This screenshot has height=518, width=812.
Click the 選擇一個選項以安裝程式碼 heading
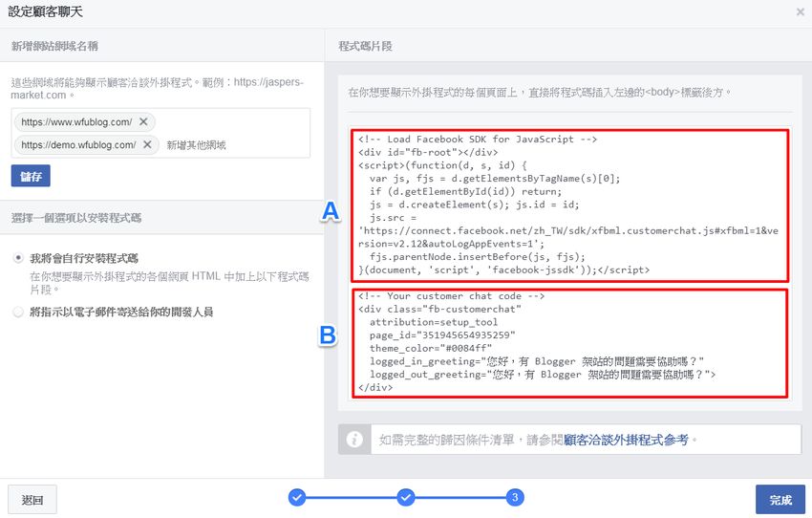pyautogui.click(x=76, y=218)
